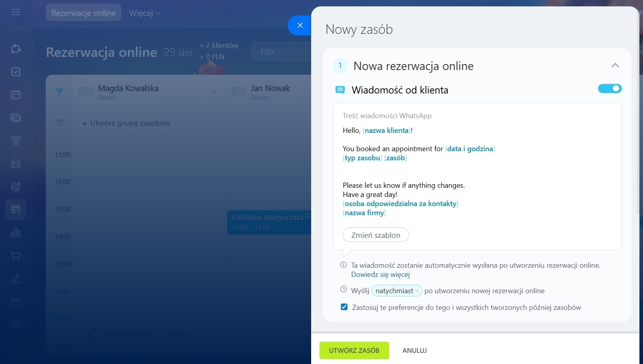643x364 pixels.
Task: Click Magda Kowalska's workload indicator icon
Action: [86, 91]
